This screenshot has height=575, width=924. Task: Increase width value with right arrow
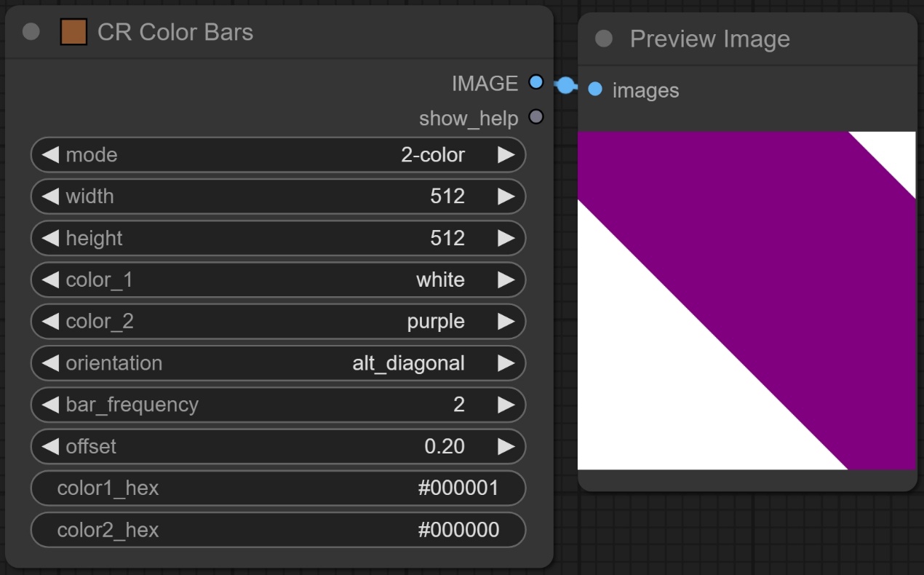[x=506, y=197]
